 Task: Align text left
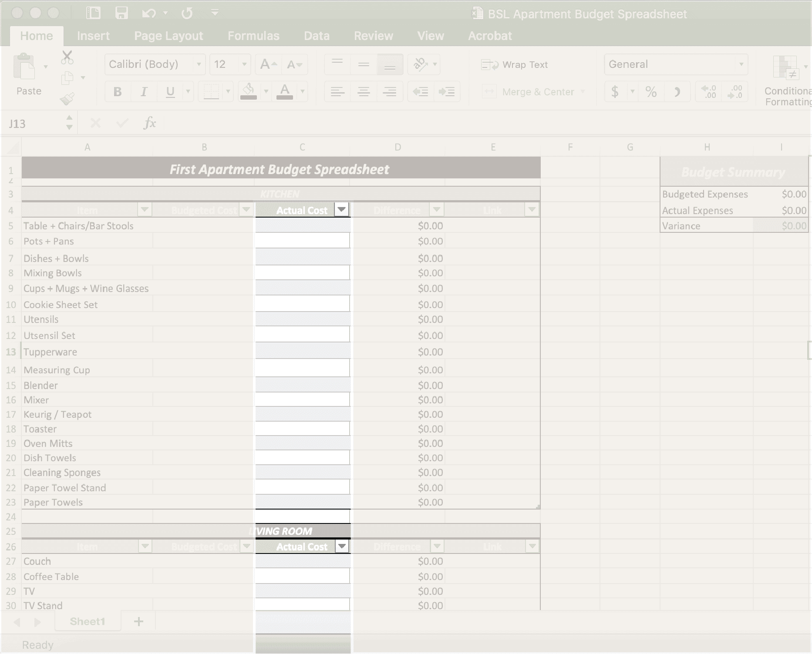tap(337, 92)
